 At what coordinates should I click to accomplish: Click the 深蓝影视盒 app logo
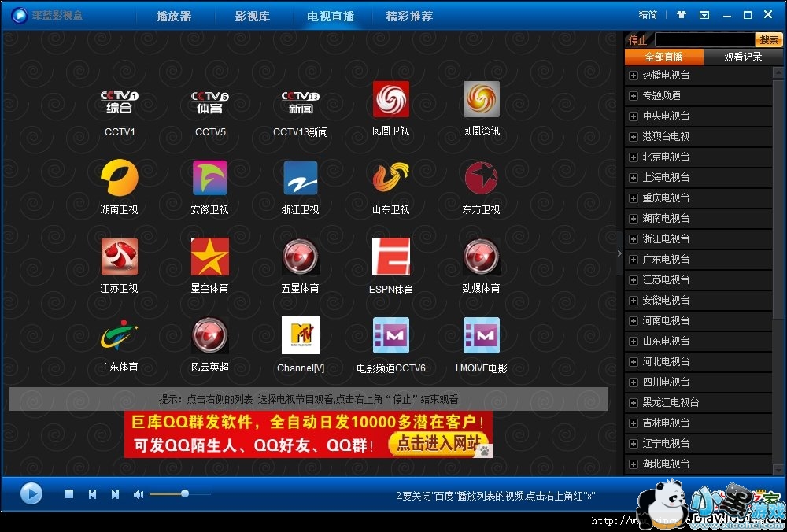19,15
